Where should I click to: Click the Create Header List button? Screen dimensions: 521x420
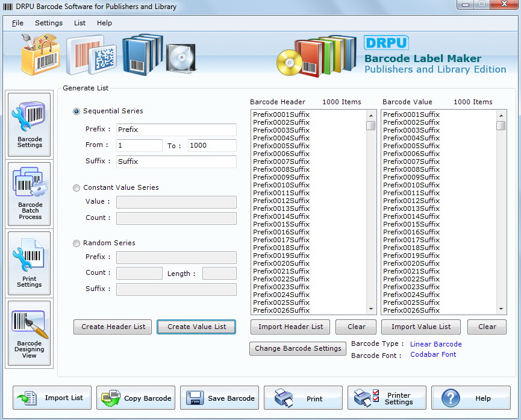[x=113, y=327]
